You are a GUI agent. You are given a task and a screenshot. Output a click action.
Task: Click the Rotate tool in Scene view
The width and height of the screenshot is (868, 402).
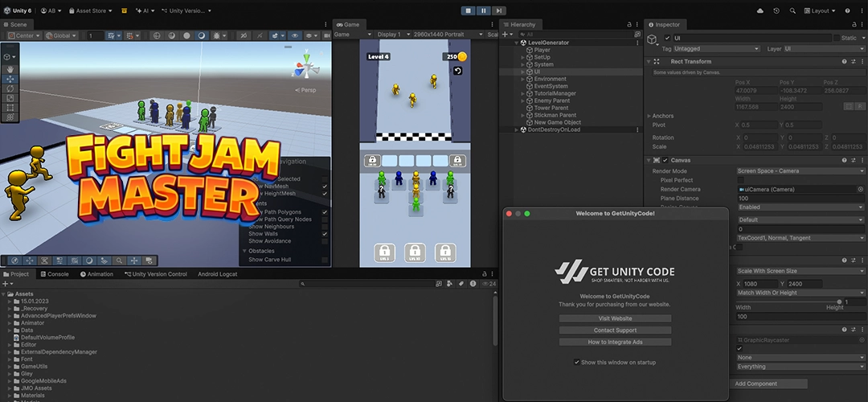[10, 88]
